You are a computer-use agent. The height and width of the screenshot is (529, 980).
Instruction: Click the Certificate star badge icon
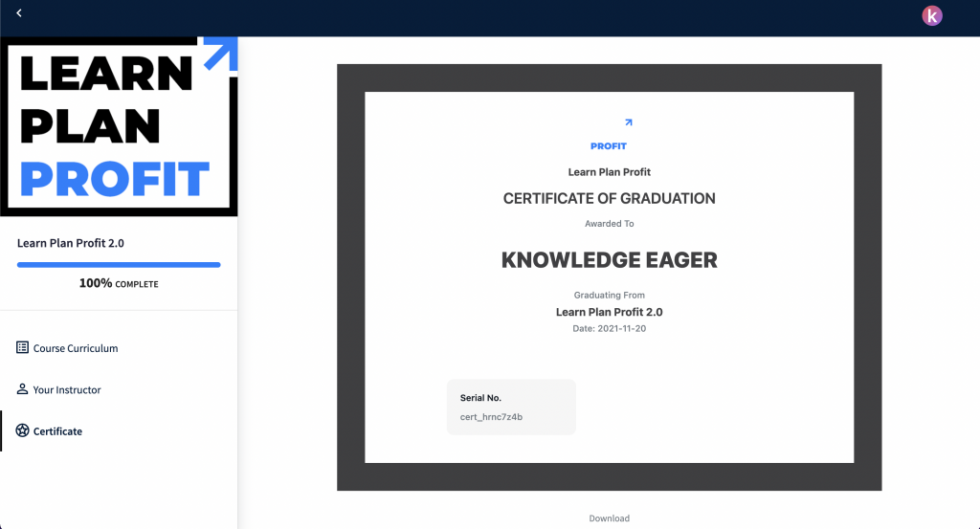[x=23, y=430]
